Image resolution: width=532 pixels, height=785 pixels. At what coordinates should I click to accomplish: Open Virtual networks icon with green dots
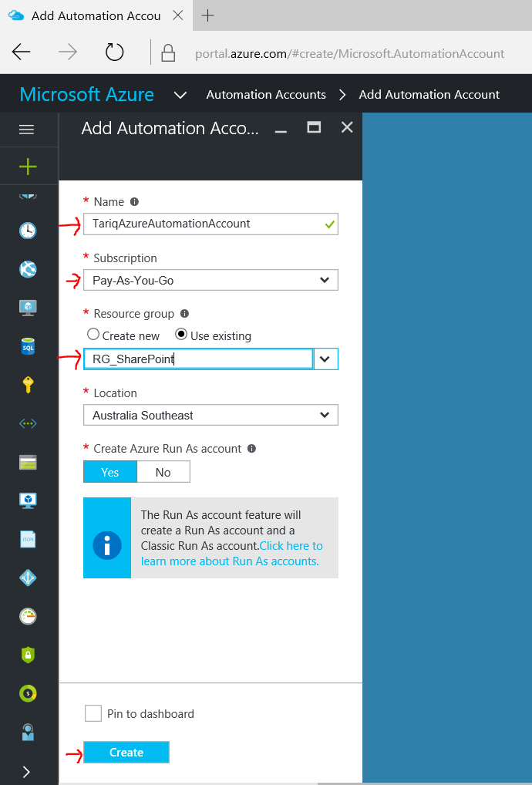(28, 423)
